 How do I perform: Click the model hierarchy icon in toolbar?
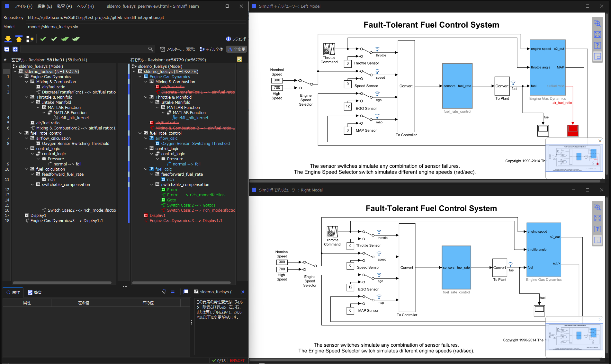pos(30,39)
